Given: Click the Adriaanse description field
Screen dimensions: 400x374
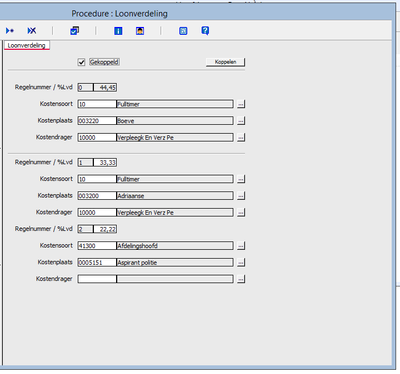Looking at the screenshot, I should point(175,196).
